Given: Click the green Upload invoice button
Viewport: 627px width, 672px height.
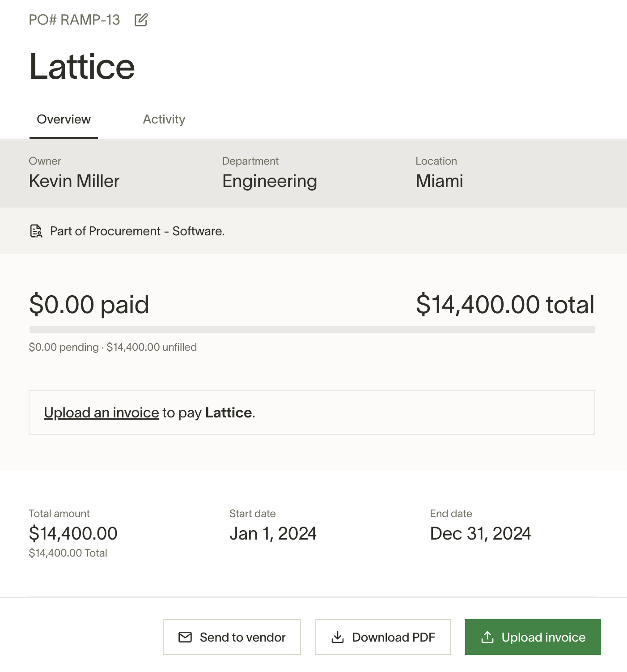Looking at the screenshot, I should point(533,637).
